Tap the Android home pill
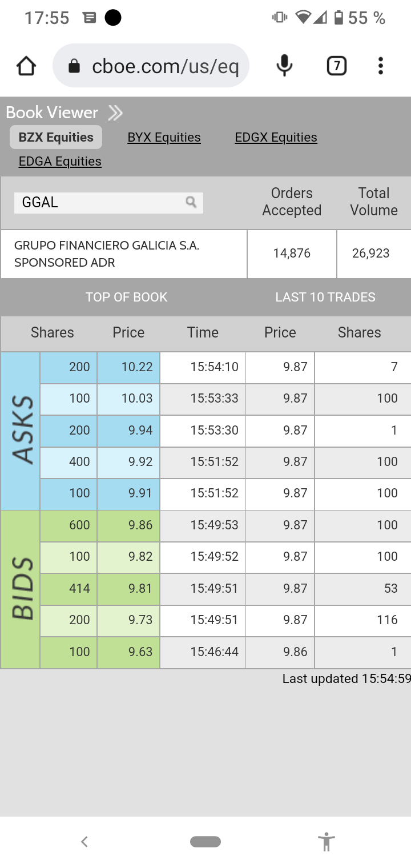This screenshot has height=868, width=411. point(205,842)
